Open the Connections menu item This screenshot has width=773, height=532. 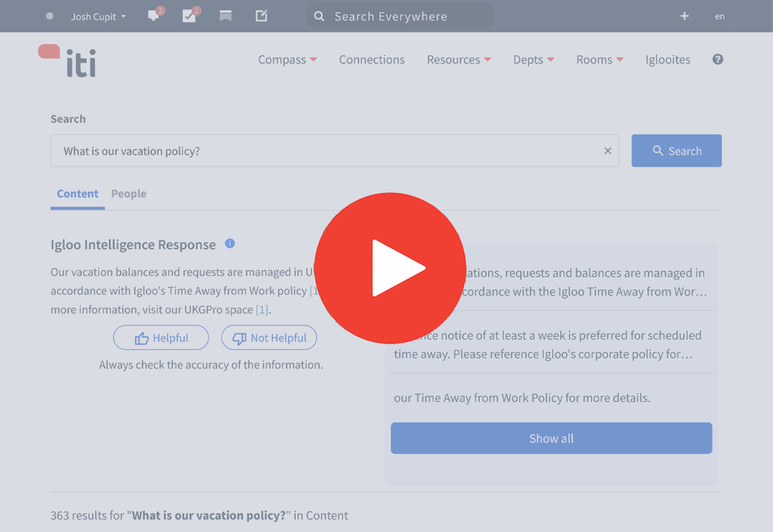372,60
